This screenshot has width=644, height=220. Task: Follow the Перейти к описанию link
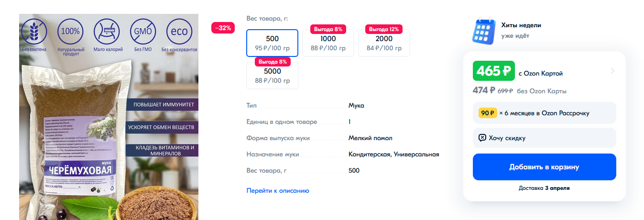coord(278,190)
